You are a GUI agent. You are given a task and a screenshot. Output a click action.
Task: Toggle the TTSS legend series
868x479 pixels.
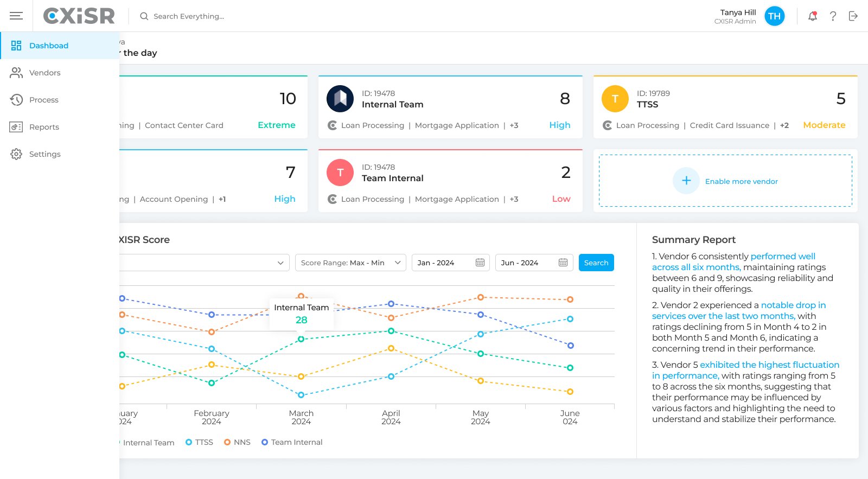coord(199,442)
